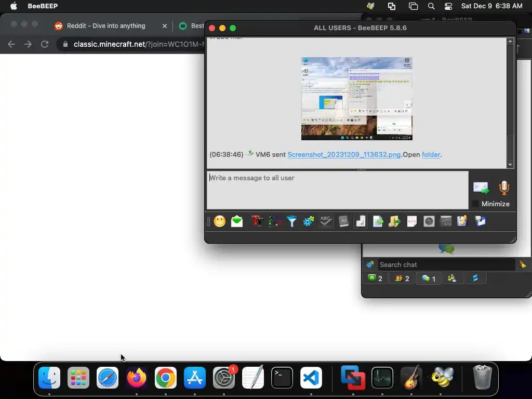Open Control Center in menu bar
This screenshot has width=532, height=399.
(448, 6)
